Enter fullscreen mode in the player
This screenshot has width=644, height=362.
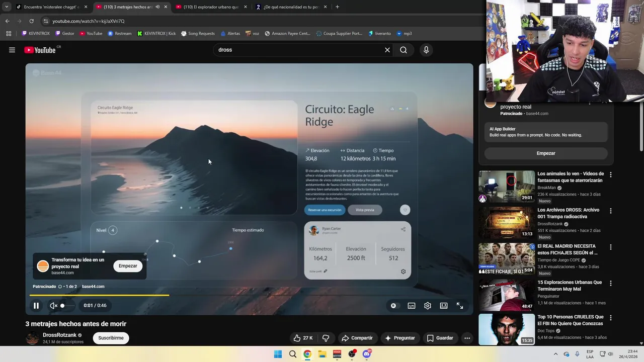(x=460, y=306)
